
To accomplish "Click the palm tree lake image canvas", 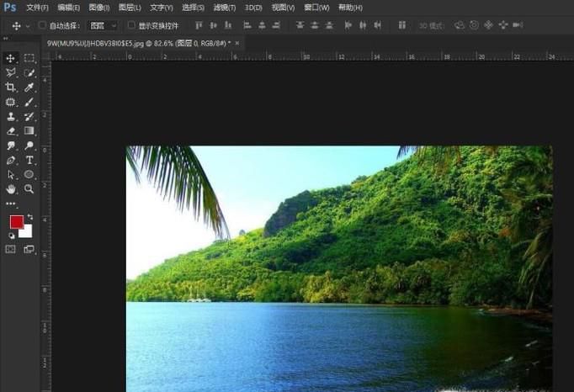I will [338, 269].
